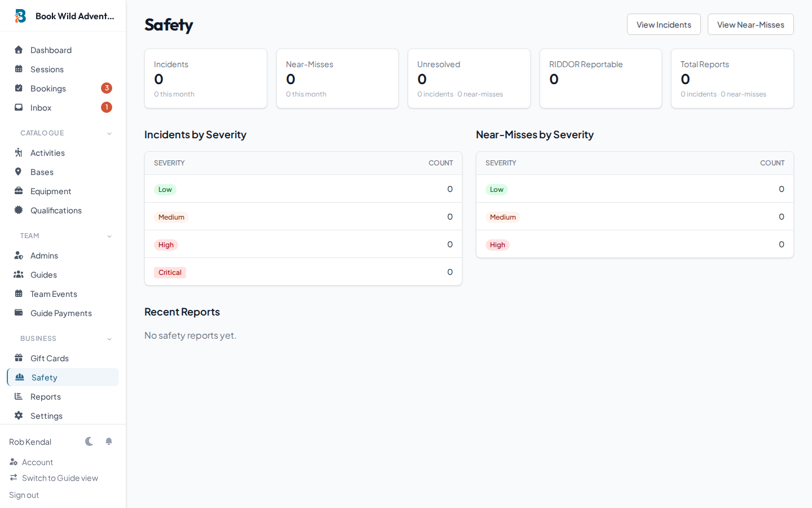Open Equipment via its sidebar icon
Image resolution: width=812 pixels, height=508 pixels.
pos(19,191)
